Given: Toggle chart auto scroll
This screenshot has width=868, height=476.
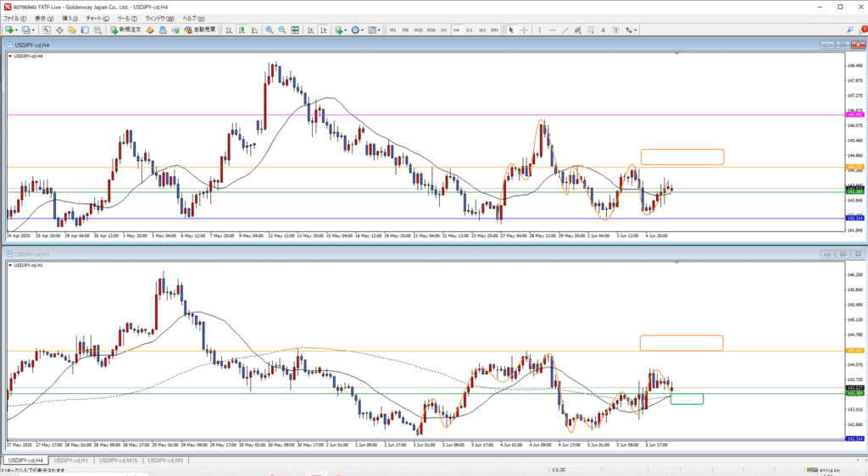Looking at the screenshot, I should pos(310,30).
